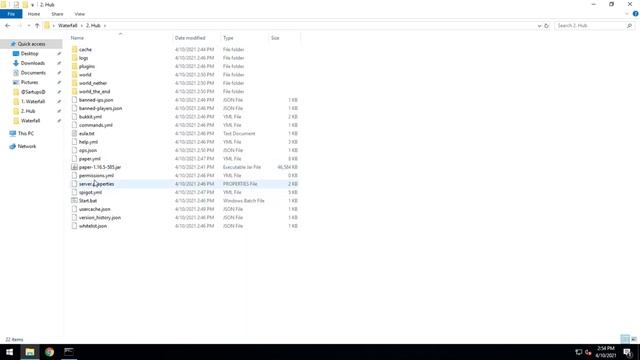Select help.yml file
This screenshot has width=640, height=360.
[88, 142]
